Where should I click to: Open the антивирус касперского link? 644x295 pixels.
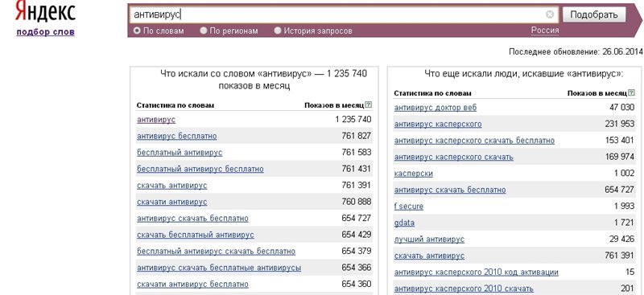pos(438,124)
